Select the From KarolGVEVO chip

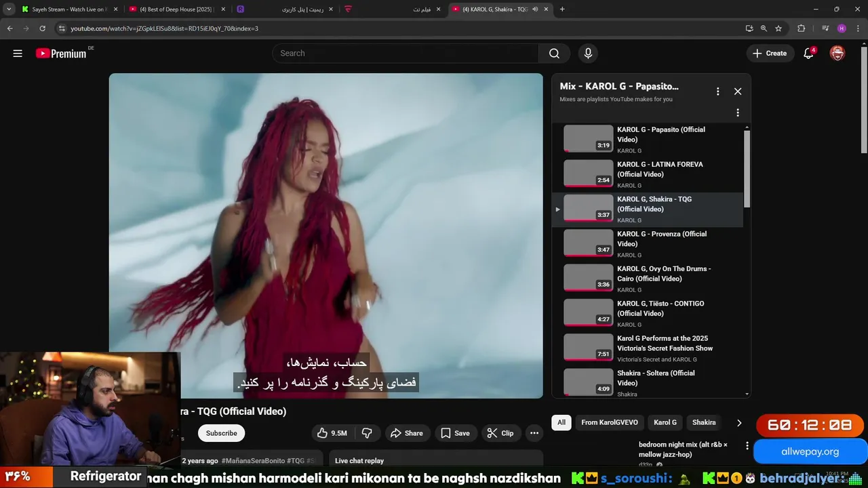point(610,422)
